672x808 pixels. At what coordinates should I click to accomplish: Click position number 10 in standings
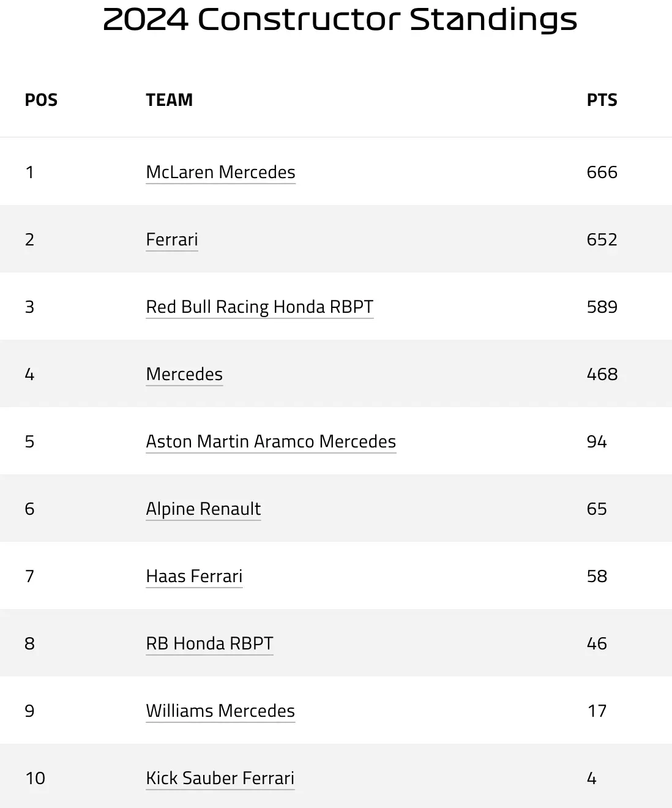[x=35, y=778]
